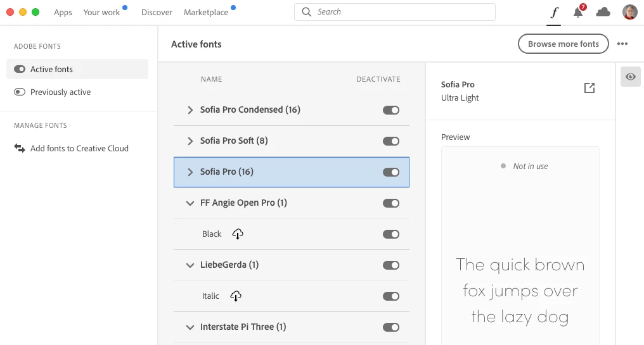Click Browse more fonts button

coord(563,44)
